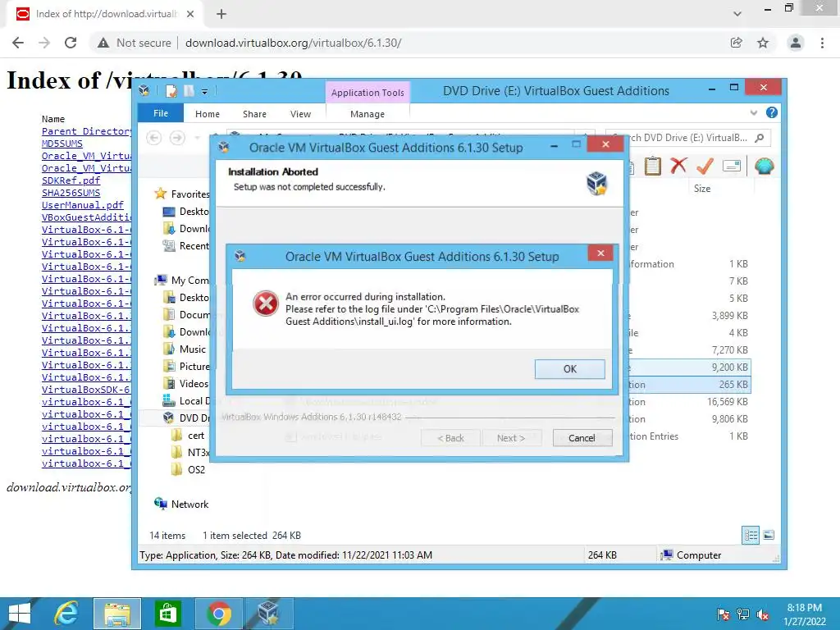
Task: Open the UserManual.pdf link
Action: click(x=83, y=205)
